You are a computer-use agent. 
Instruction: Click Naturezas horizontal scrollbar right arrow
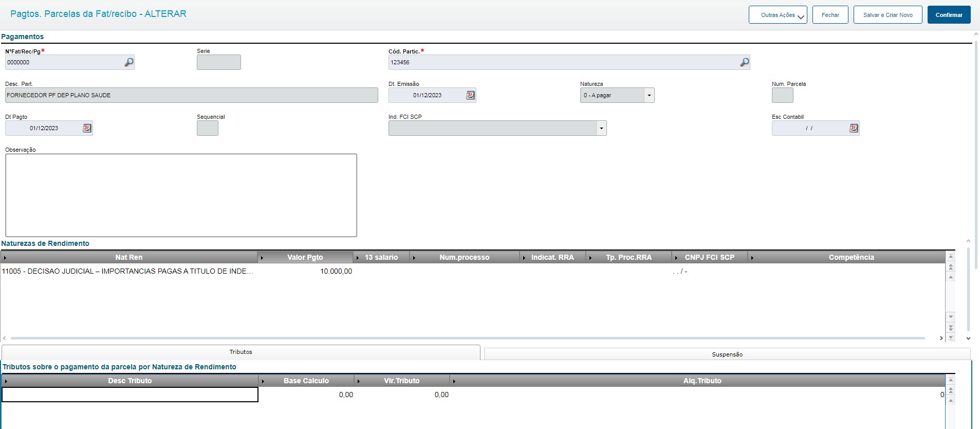pyautogui.click(x=941, y=338)
